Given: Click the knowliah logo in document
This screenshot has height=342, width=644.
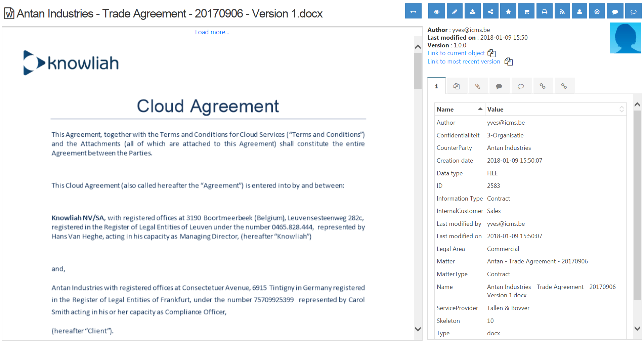Looking at the screenshot, I should [x=71, y=63].
